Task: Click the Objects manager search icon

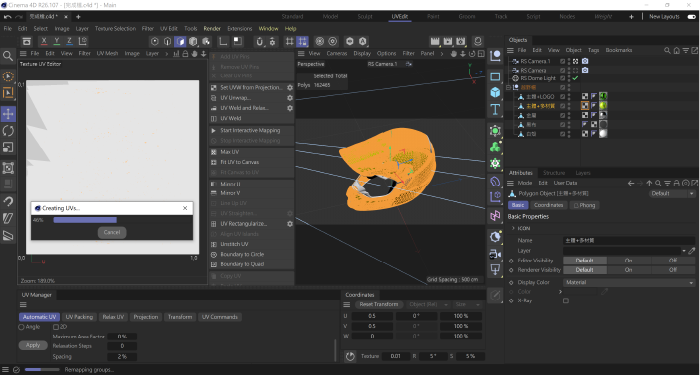Action: [667, 50]
